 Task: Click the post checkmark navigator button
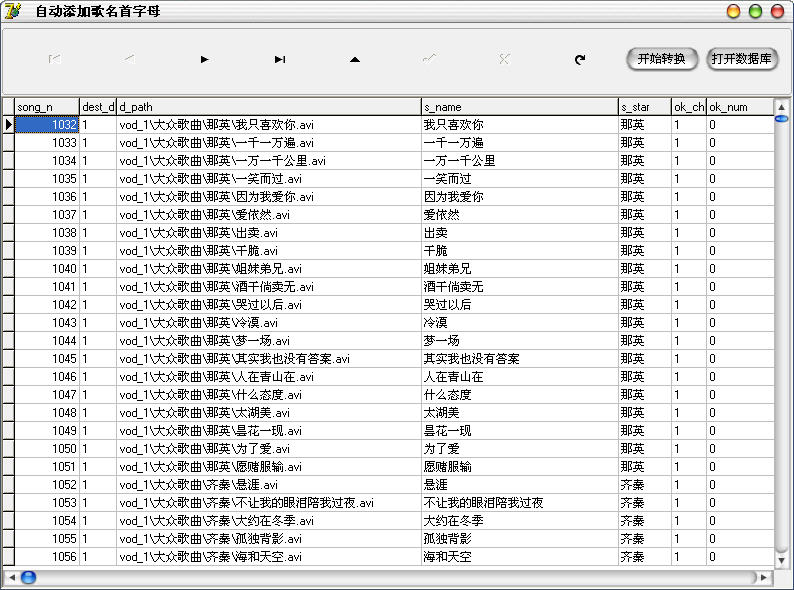[x=429, y=59]
